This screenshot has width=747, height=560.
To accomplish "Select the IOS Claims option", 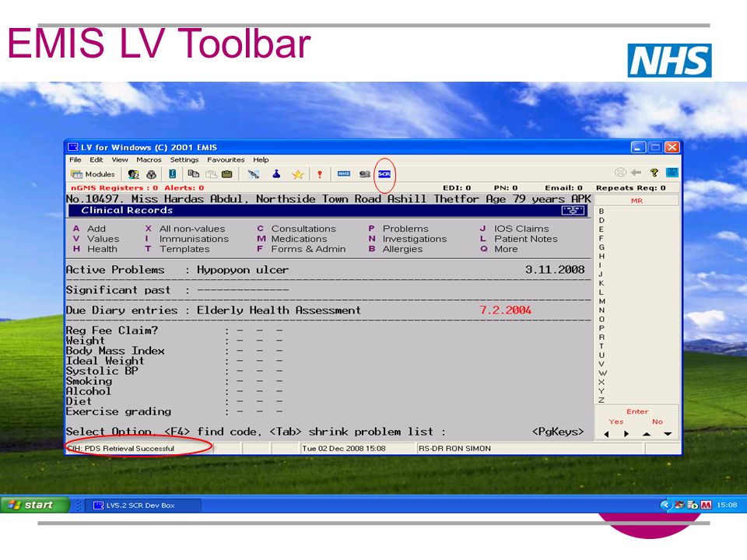I will coord(514,229).
